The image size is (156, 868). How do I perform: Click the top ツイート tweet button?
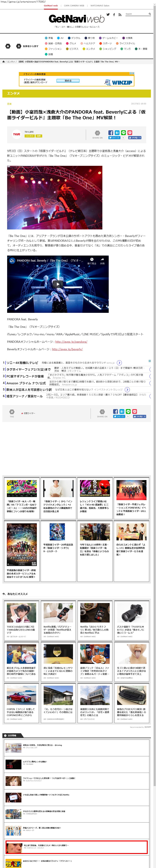point(114,137)
